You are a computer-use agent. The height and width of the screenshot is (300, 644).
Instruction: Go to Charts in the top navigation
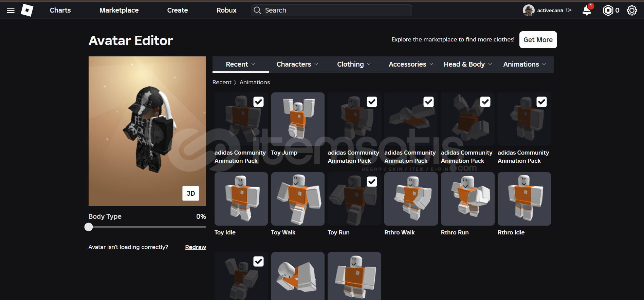(x=60, y=10)
